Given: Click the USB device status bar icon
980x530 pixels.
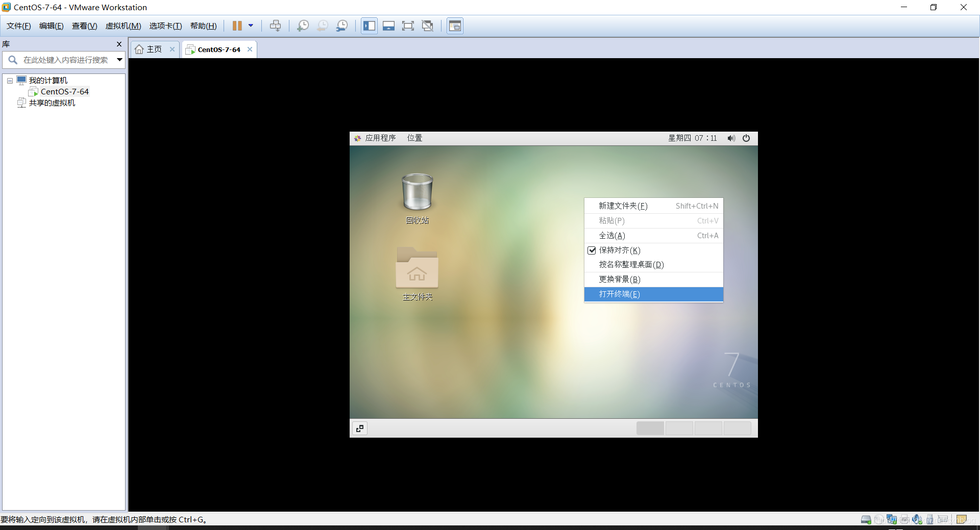Looking at the screenshot, I should click(929, 519).
